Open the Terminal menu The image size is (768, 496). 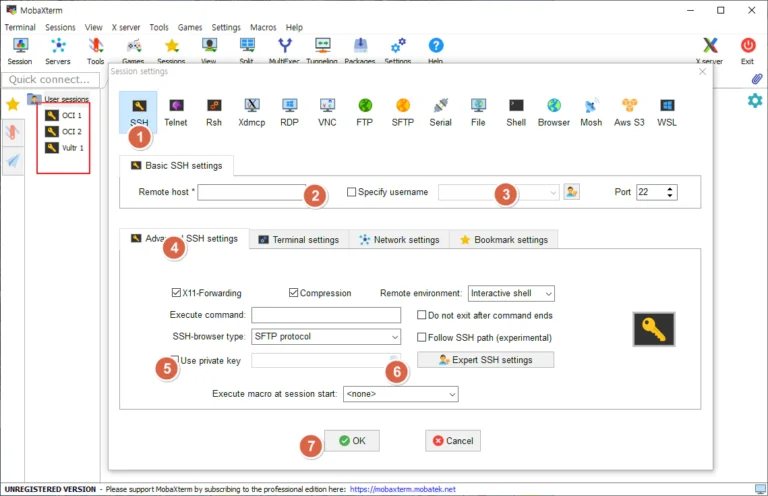tap(20, 27)
